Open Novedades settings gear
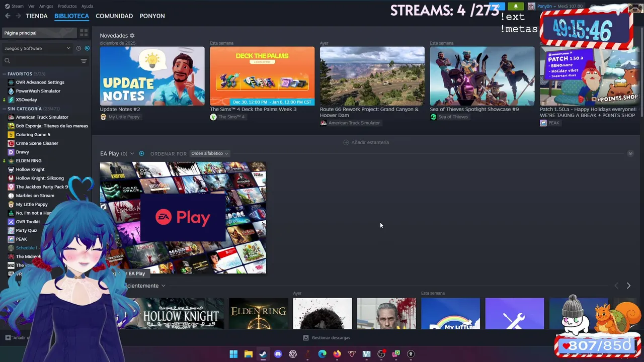This screenshot has width=644, height=362. (132, 36)
